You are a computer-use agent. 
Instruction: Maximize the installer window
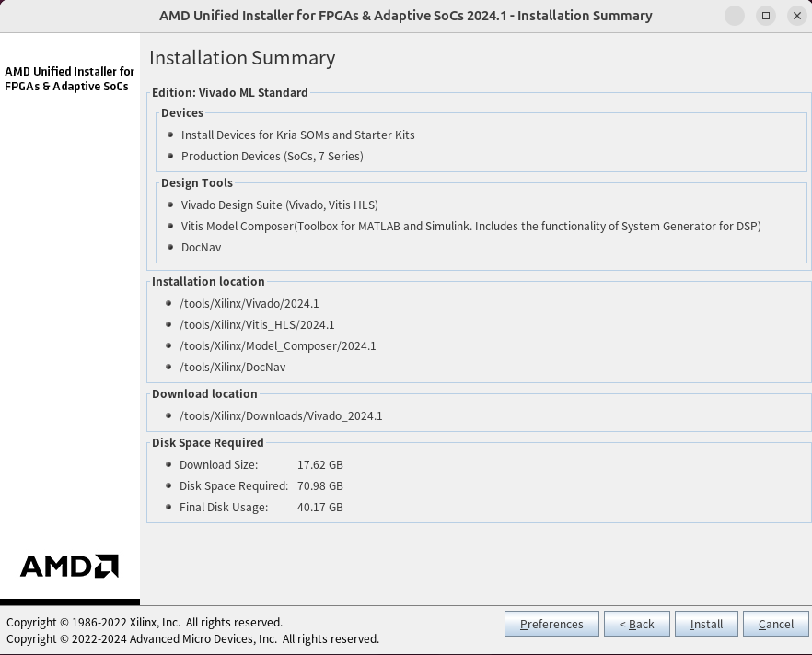(766, 16)
